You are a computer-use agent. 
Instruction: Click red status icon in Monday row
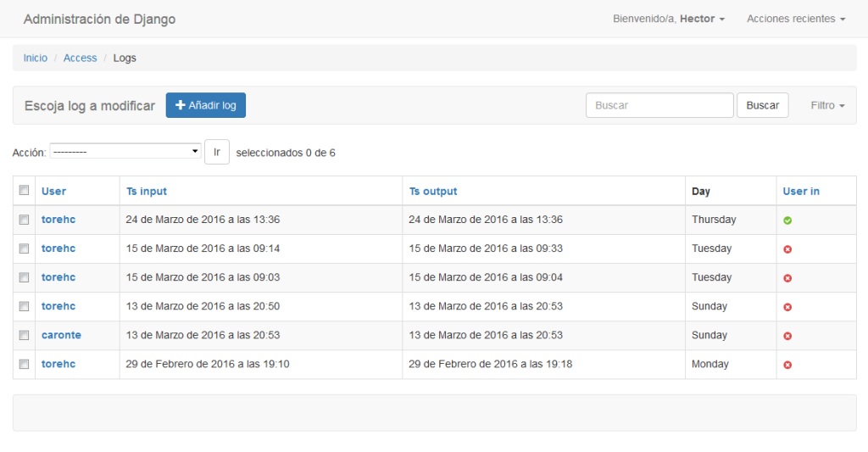coord(787,365)
